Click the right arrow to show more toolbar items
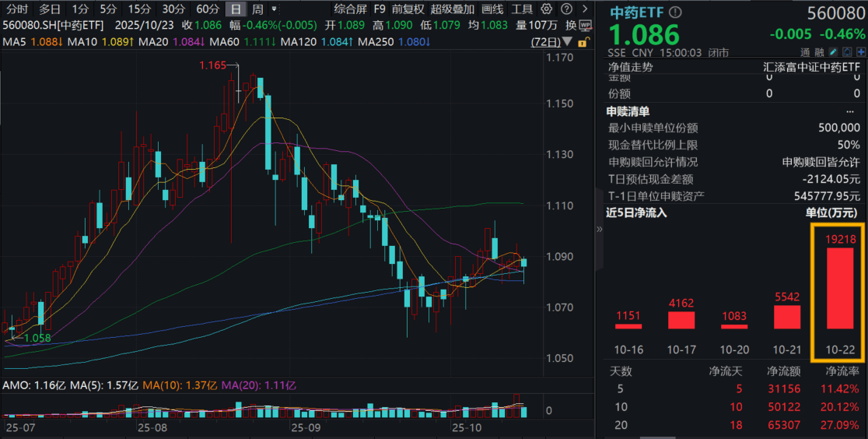This screenshot has width=868, height=439. click(585, 9)
